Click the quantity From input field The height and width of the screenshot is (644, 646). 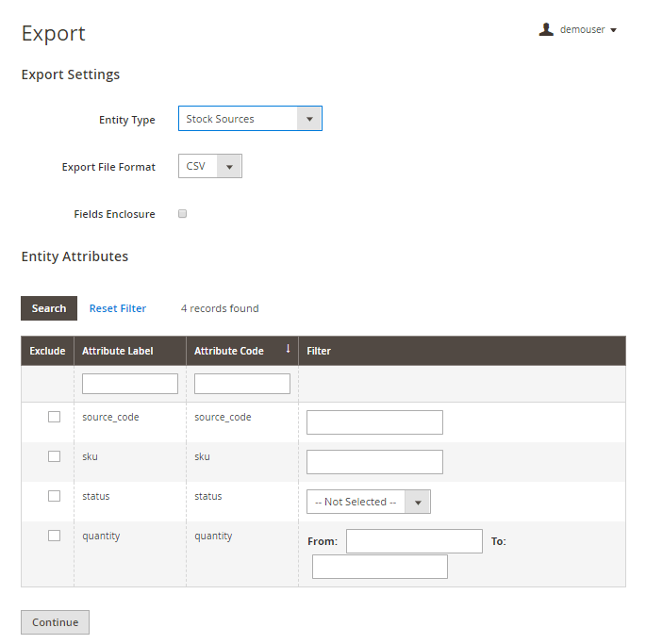(x=414, y=541)
